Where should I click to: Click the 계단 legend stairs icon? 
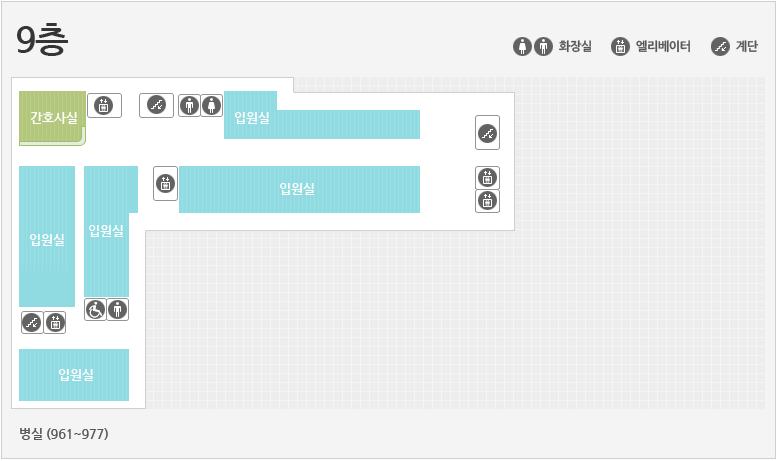click(x=720, y=47)
